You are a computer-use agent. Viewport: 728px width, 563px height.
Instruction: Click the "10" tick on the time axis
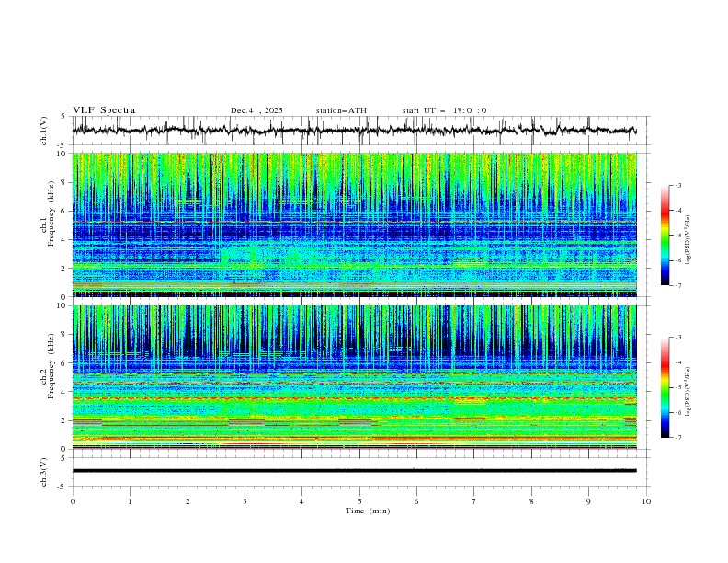point(646,501)
